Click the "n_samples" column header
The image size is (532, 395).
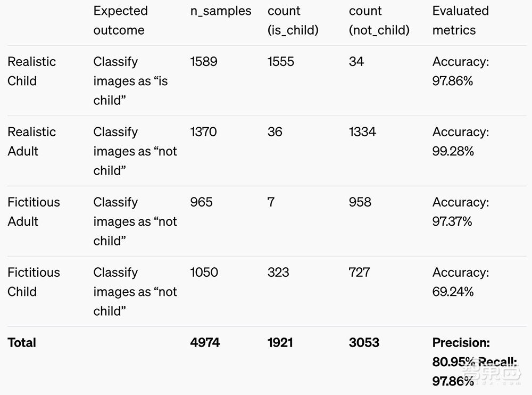[221, 11]
